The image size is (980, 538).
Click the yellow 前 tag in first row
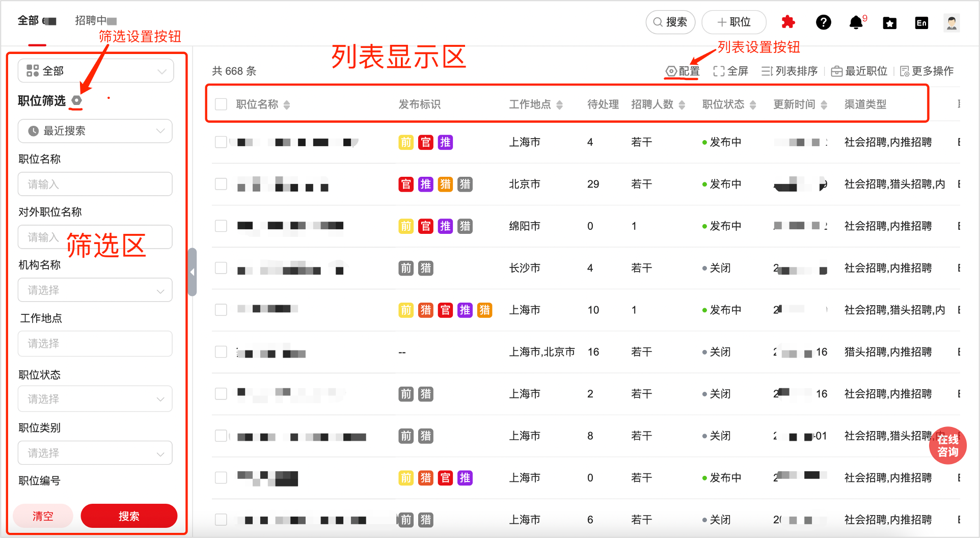406,142
